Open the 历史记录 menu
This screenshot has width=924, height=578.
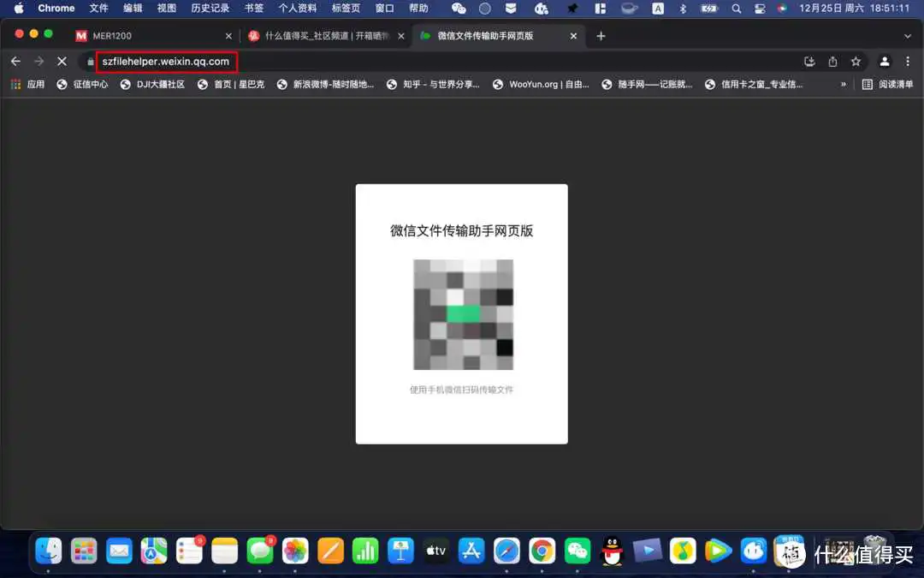(210, 9)
